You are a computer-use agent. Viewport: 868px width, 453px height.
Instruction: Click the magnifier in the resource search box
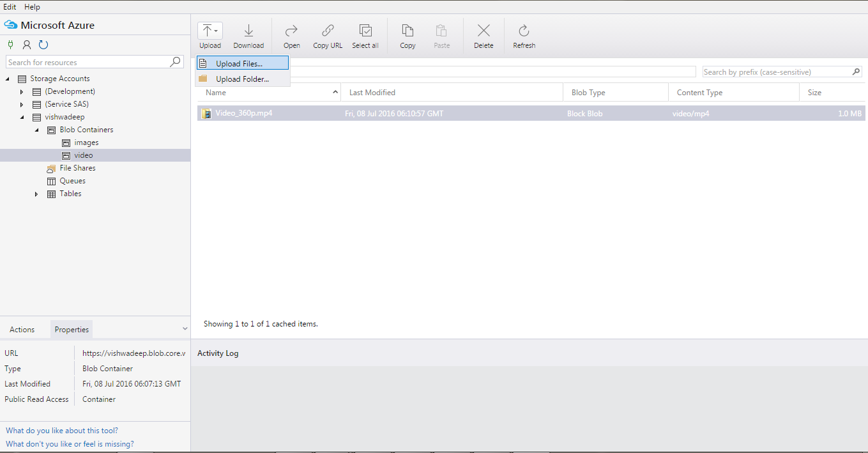click(176, 62)
